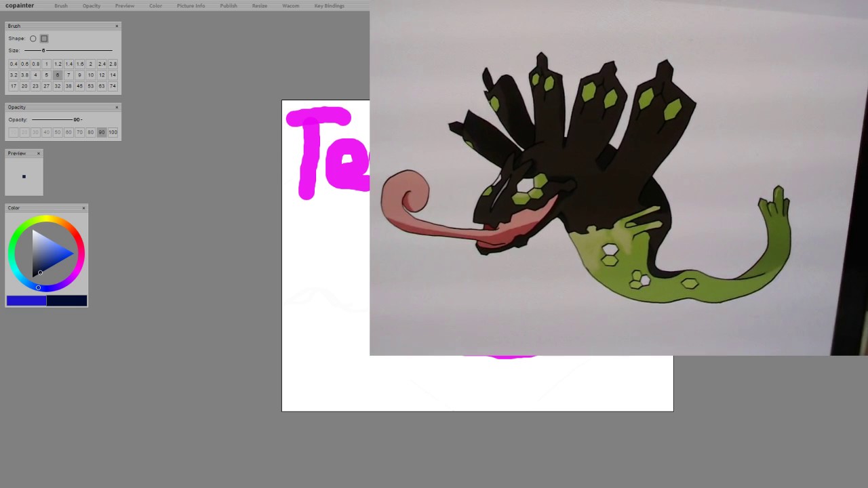Set brush size to 5
This screenshot has width=868, height=488.
pyautogui.click(x=46, y=75)
